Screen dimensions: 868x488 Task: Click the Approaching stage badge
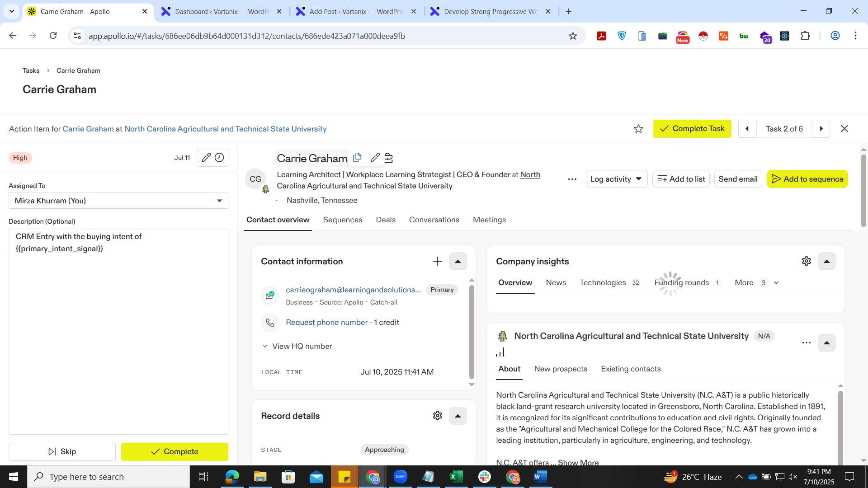384,450
